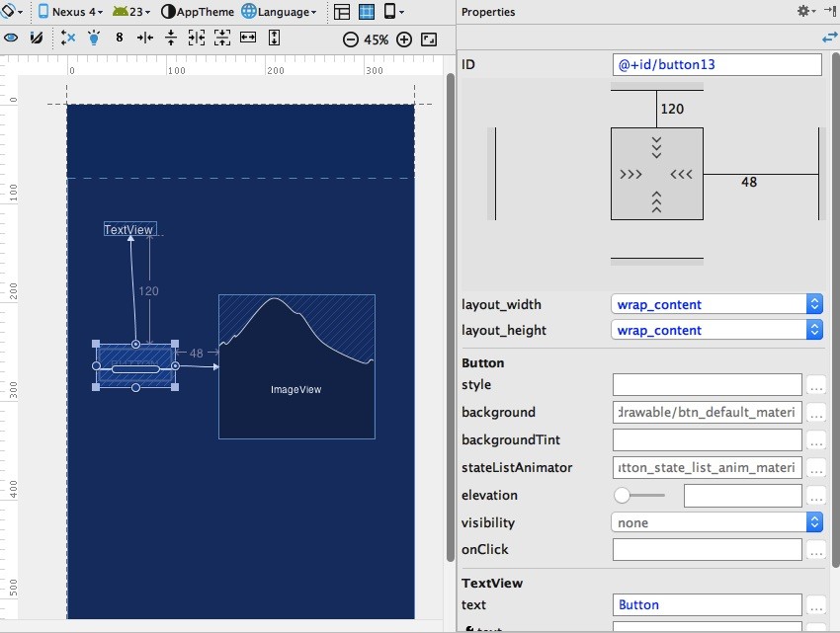Viewport: 840px width, 633px height.
Task: Open background resource picker ellipsis button
Action: click(816, 414)
